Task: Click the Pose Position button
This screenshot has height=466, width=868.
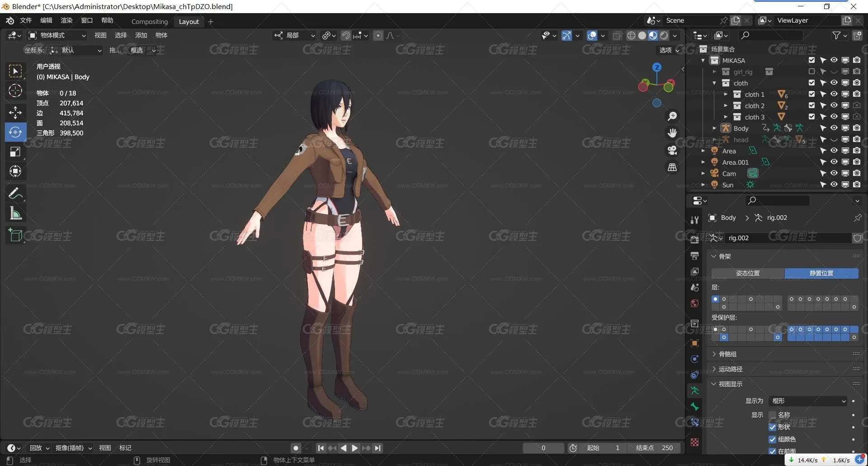Action: click(x=748, y=273)
